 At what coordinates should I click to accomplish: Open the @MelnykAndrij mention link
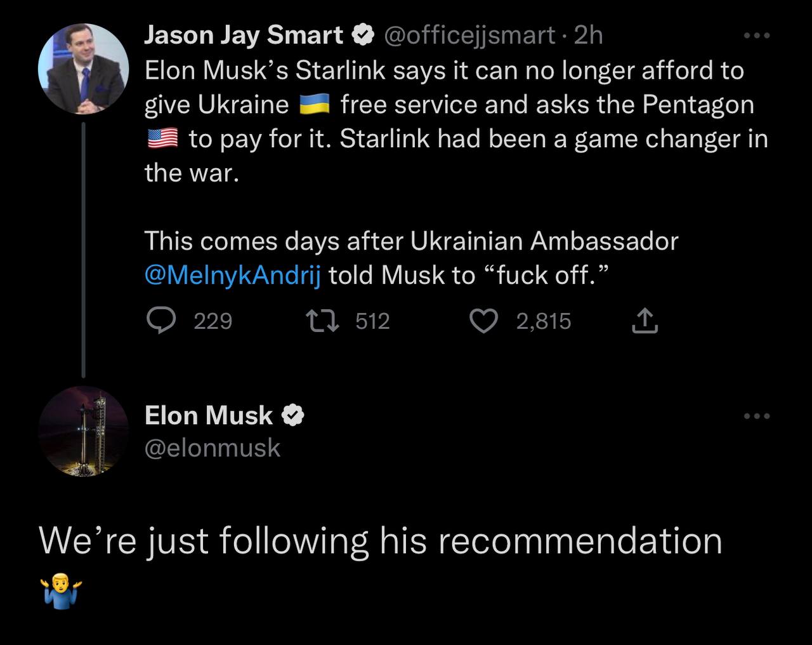(232, 276)
